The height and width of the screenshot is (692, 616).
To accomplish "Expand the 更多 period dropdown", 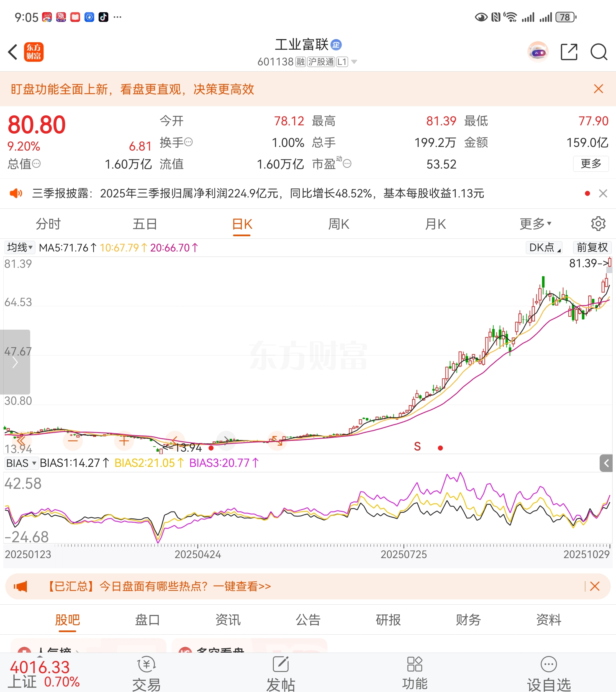I will tap(535, 224).
